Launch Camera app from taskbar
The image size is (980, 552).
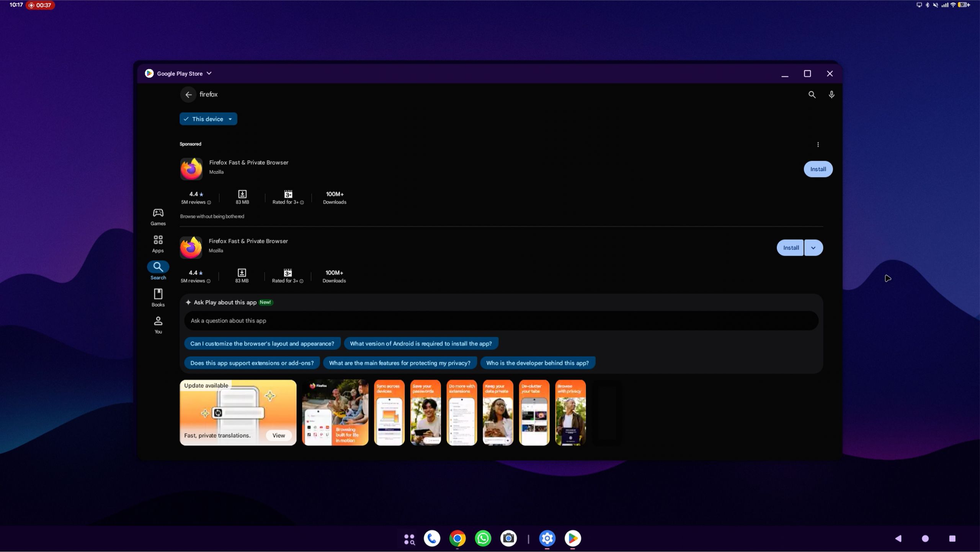tap(509, 539)
